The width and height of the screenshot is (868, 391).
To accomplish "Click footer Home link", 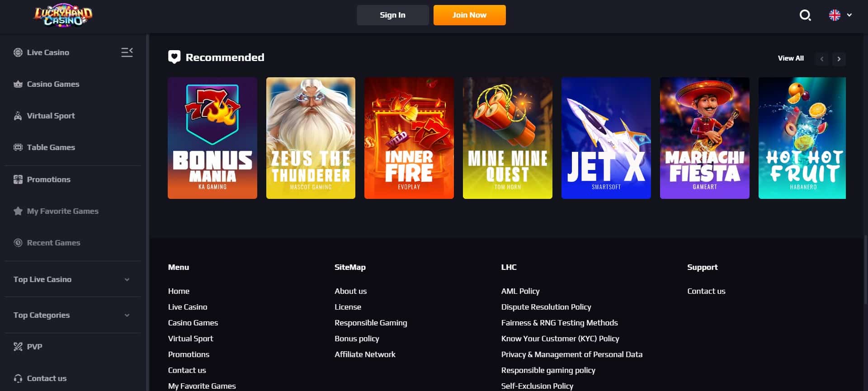I will (x=179, y=291).
